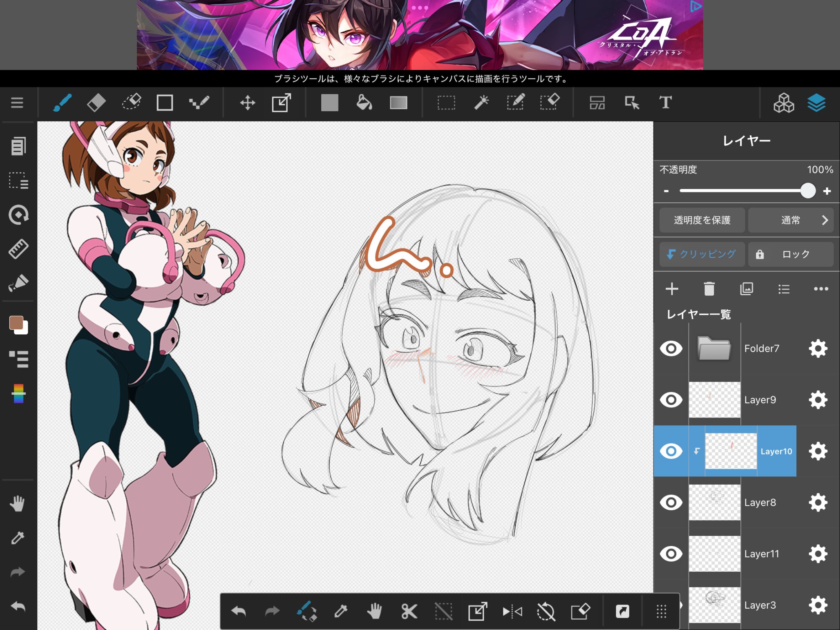Open the flashlight icon in left sidebar
Screen dimensions: 840x630
coord(18,283)
